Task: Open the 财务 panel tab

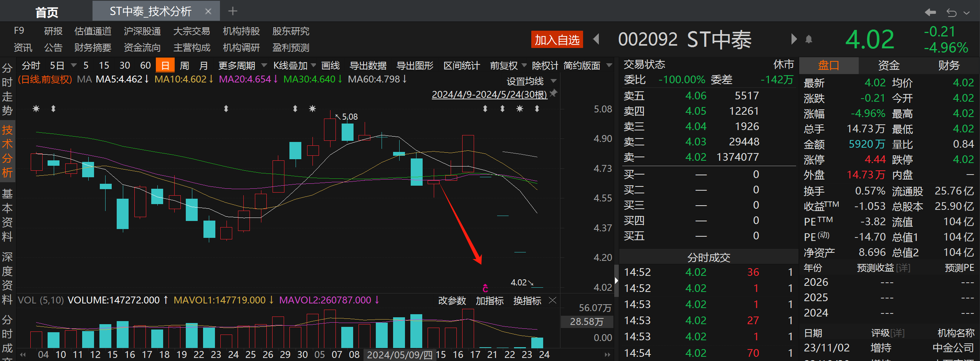Action: (x=949, y=66)
